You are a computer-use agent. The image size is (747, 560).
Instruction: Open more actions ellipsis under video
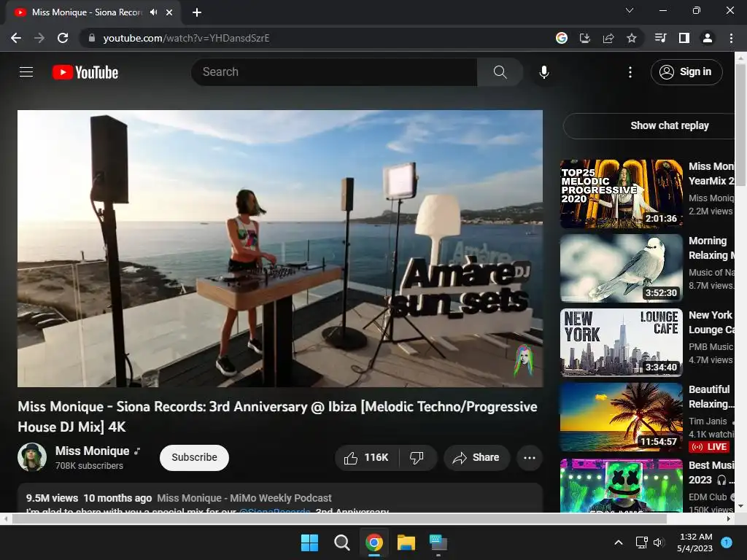(x=530, y=458)
